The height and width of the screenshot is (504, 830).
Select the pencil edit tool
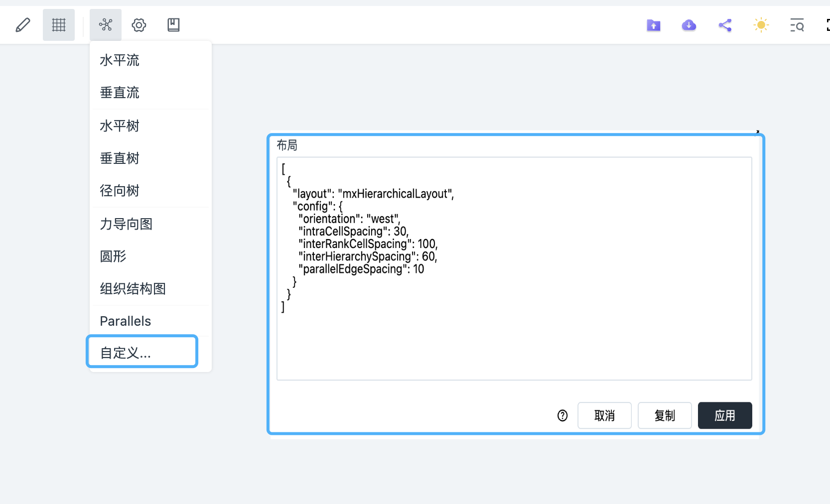(23, 25)
